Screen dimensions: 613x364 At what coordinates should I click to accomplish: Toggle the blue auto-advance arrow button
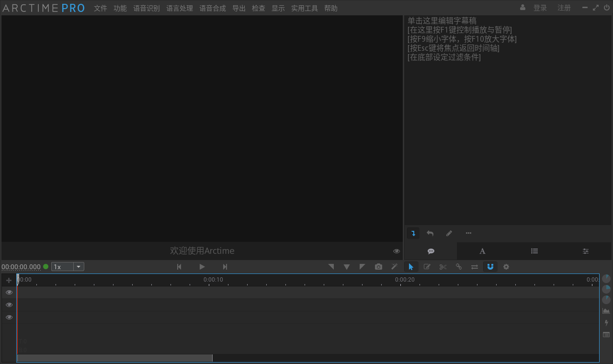(413, 233)
